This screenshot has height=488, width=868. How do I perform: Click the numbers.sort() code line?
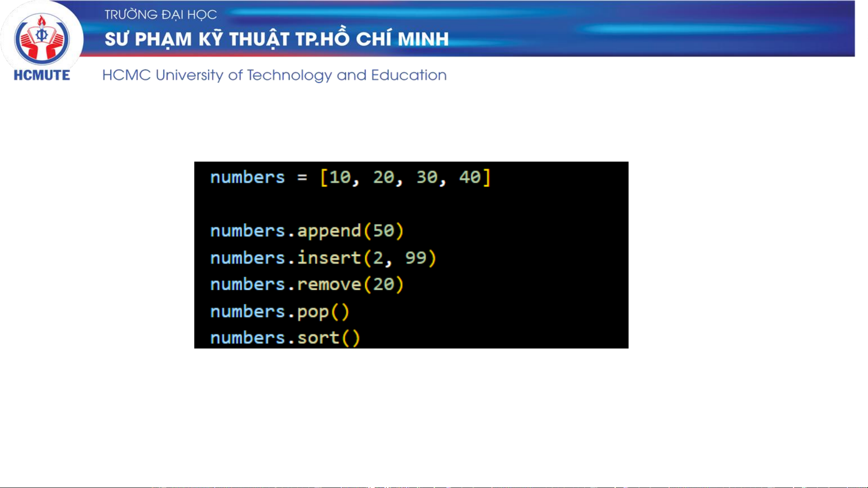click(x=285, y=338)
